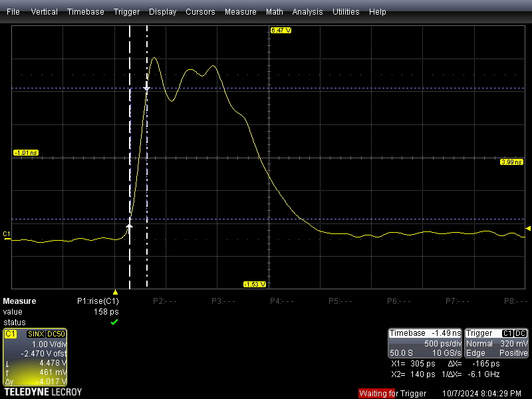Click the trigger level arrow on right edge
This screenshot has width=532, height=399.
coord(528,229)
